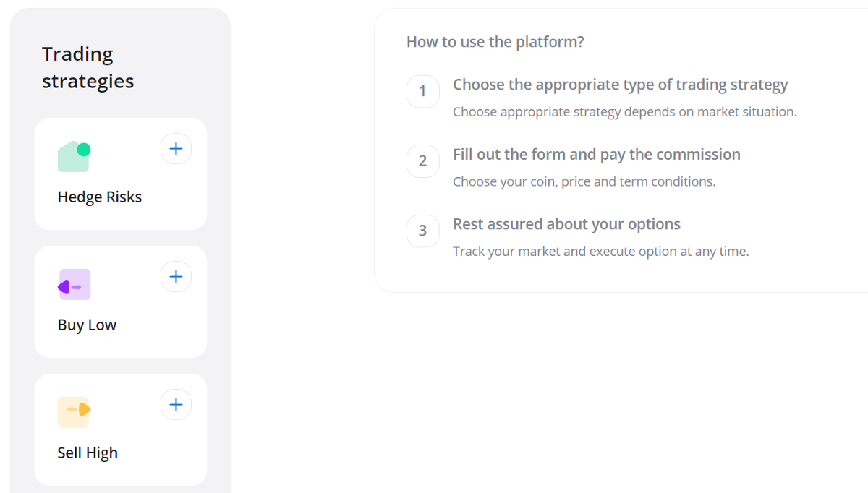Viewport: 868px width, 493px height.
Task: Expand Buy Low with its plus button
Action: [176, 277]
